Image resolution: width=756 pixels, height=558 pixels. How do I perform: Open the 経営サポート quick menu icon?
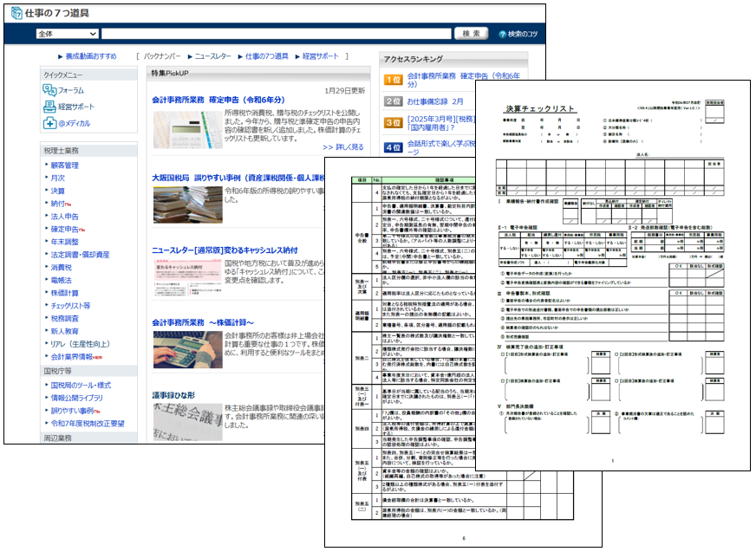tap(49, 107)
